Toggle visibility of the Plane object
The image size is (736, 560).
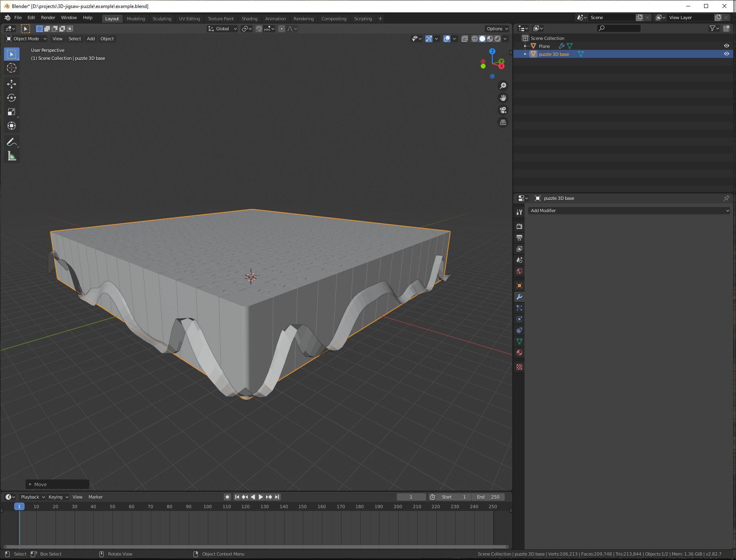(x=726, y=45)
